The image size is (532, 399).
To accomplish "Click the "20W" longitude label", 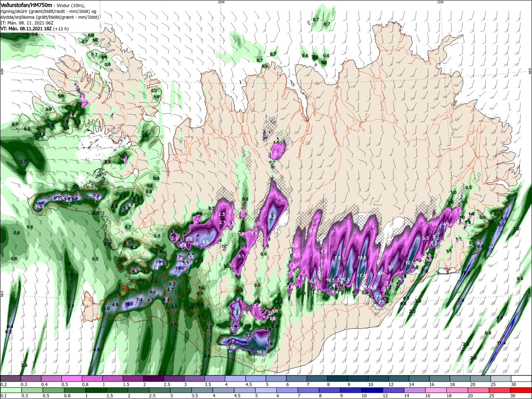I will (221, 2).
